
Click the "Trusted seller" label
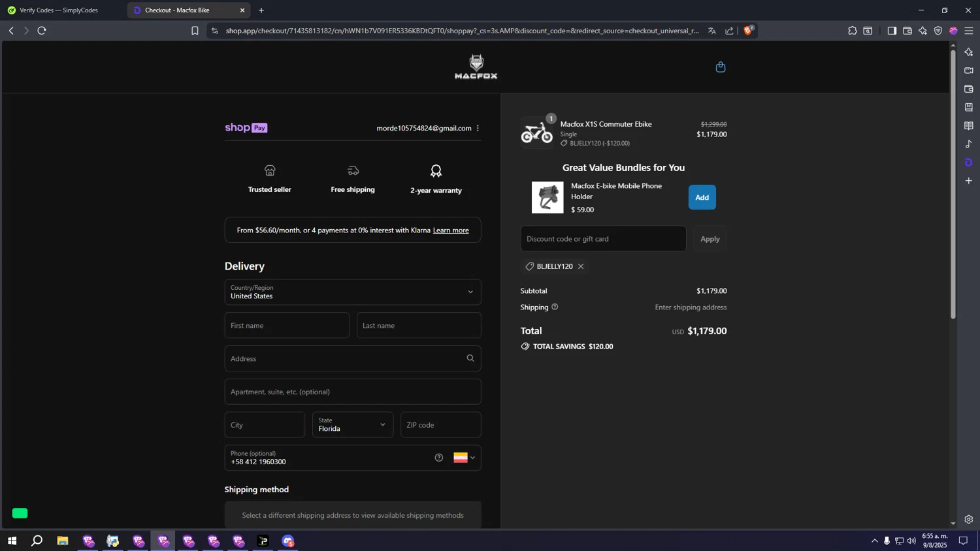pos(269,189)
